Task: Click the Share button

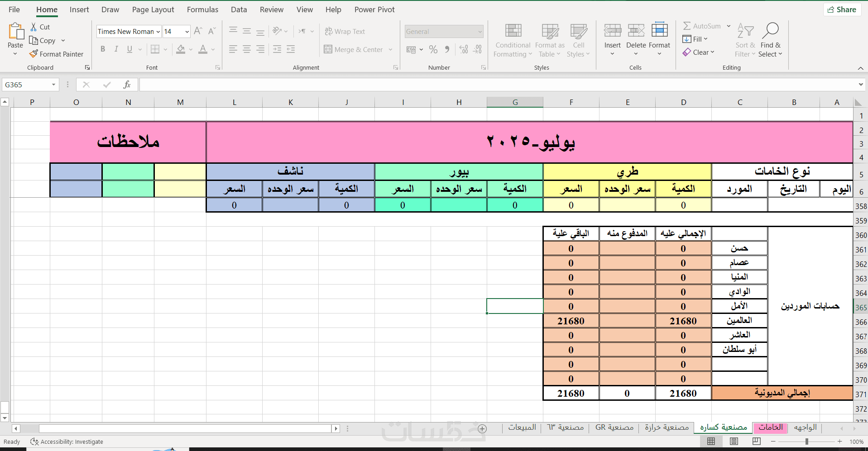Action: click(842, 9)
